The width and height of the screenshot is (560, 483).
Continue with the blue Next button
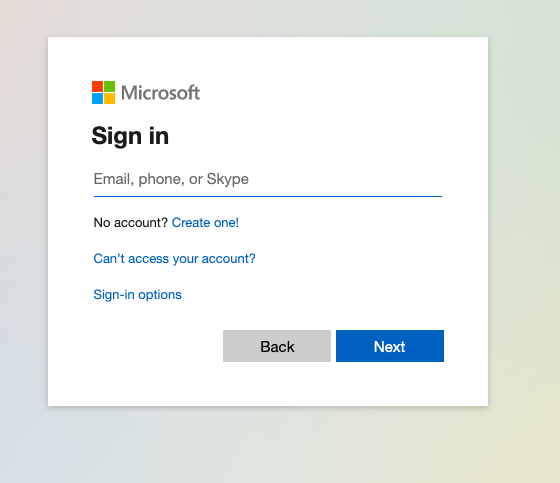pyautogui.click(x=390, y=346)
